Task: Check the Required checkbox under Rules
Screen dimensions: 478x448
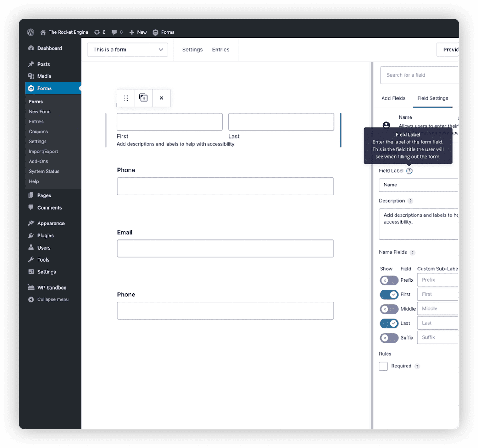Action: (383, 366)
